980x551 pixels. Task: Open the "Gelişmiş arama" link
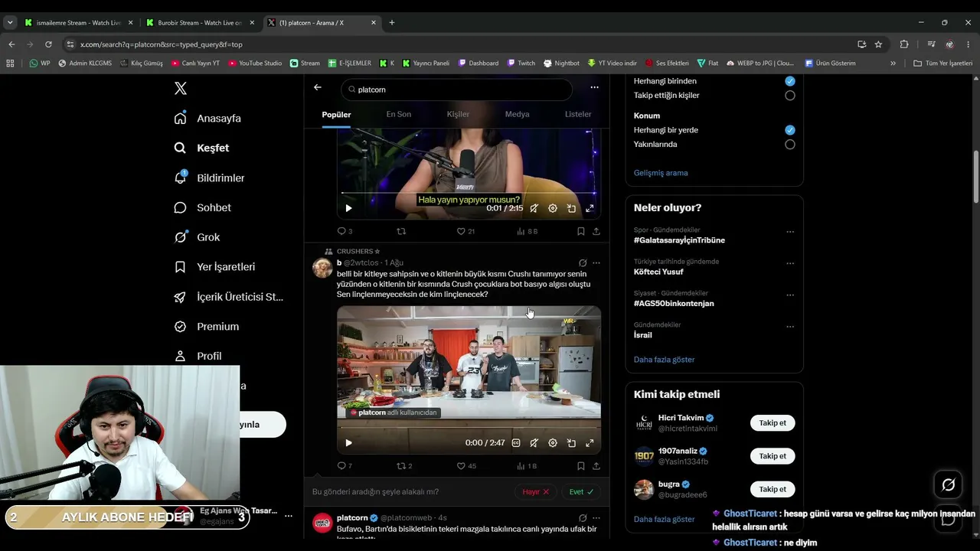coord(661,173)
